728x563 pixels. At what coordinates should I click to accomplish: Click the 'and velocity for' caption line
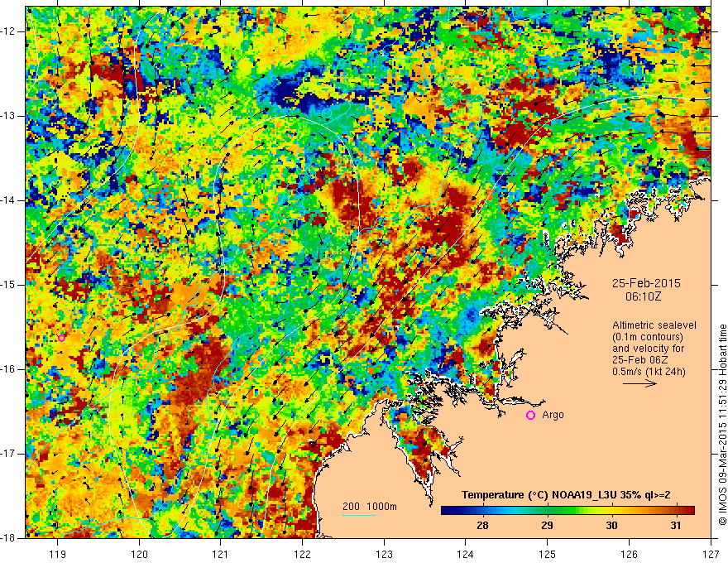coord(648,349)
